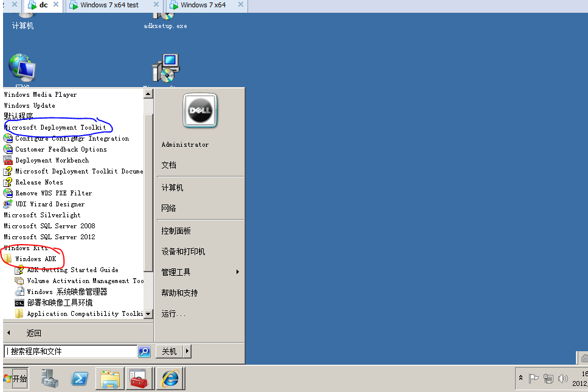Click Remove WDS PXE Filter icon

8,193
